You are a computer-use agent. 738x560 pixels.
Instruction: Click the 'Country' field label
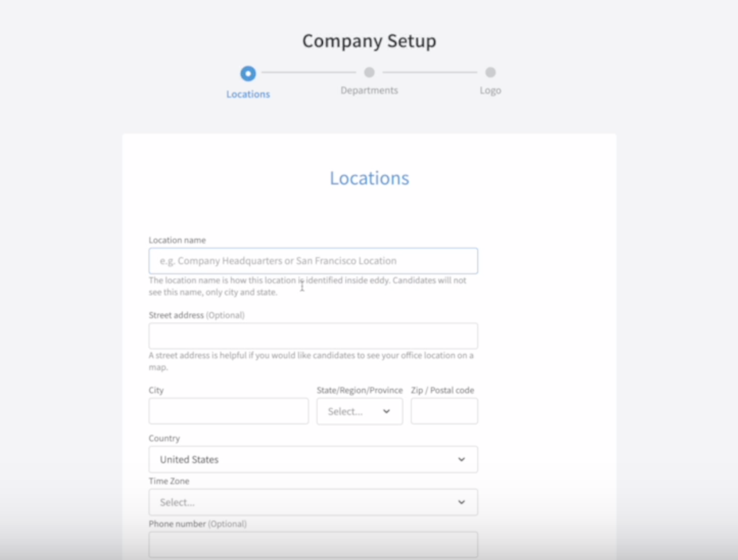(x=164, y=438)
